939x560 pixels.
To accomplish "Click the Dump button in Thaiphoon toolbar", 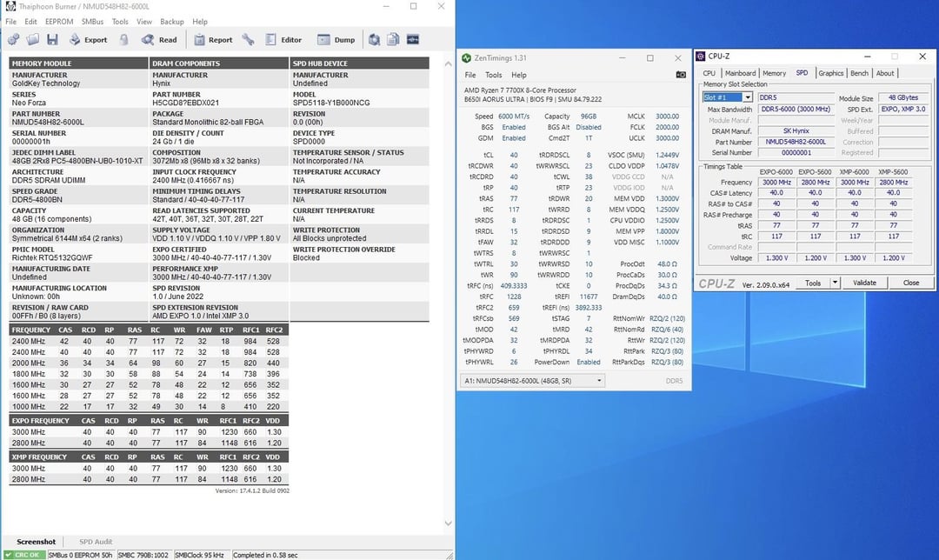I will pos(336,39).
